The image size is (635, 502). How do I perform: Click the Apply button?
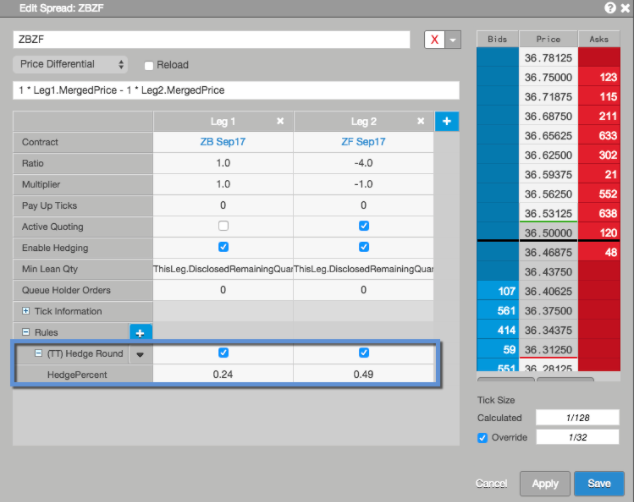pyautogui.click(x=545, y=483)
